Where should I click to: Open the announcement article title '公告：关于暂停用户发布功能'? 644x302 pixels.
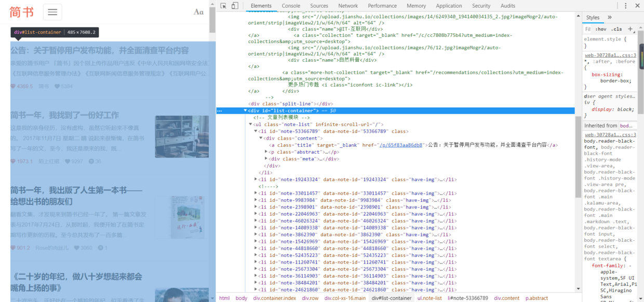pos(100,50)
